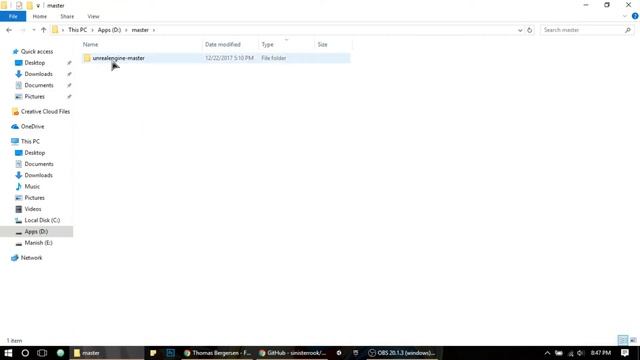Select This PC in the navigation pane

tap(30, 141)
